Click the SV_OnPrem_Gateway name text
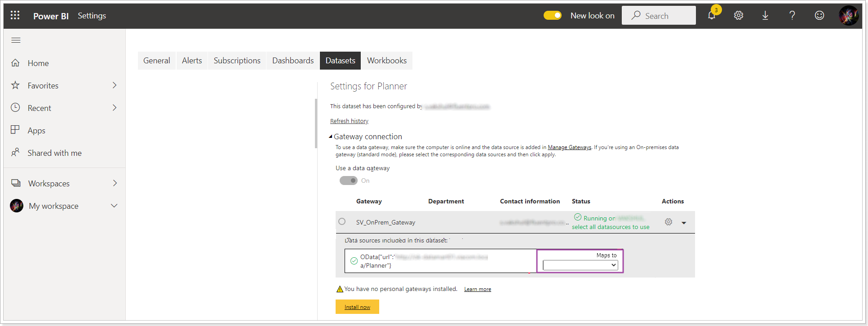Viewport: 868px width, 326px height. coord(385,222)
